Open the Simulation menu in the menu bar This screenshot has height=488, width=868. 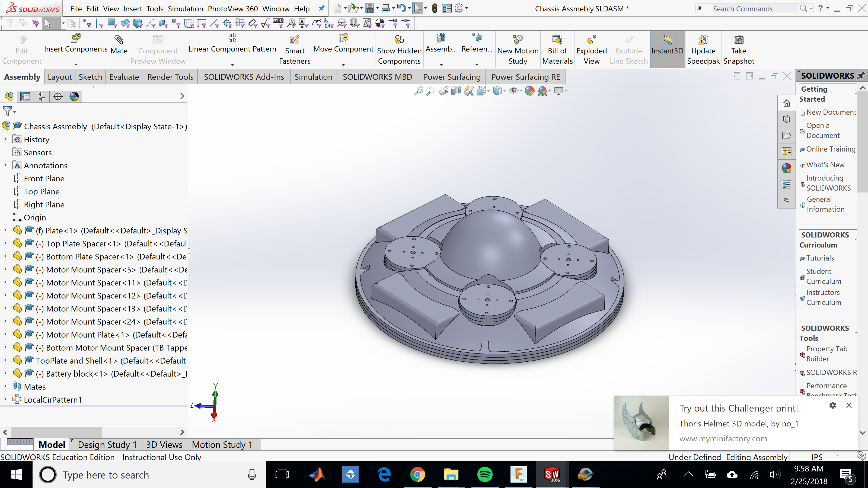click(x=185, y=9)
